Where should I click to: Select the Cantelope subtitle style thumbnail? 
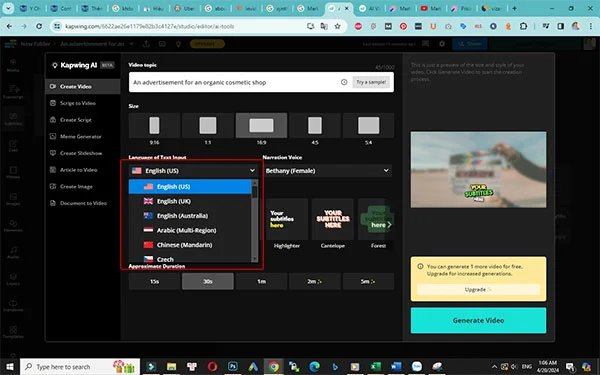tap(333, 219)
